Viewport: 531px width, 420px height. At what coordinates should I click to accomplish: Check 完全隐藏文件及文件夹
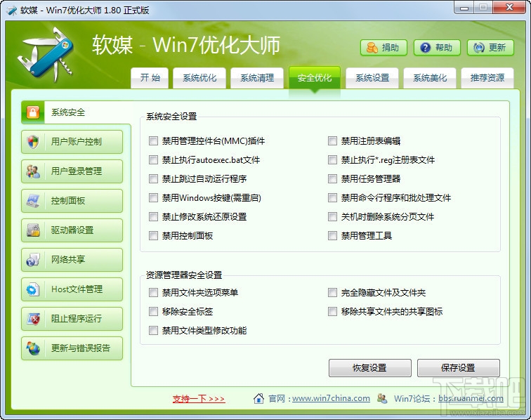332,292
